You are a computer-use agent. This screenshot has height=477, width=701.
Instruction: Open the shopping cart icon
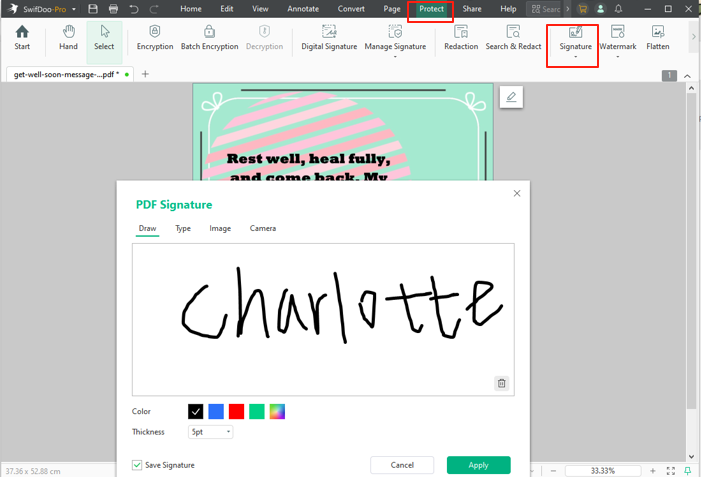point(583,8)
